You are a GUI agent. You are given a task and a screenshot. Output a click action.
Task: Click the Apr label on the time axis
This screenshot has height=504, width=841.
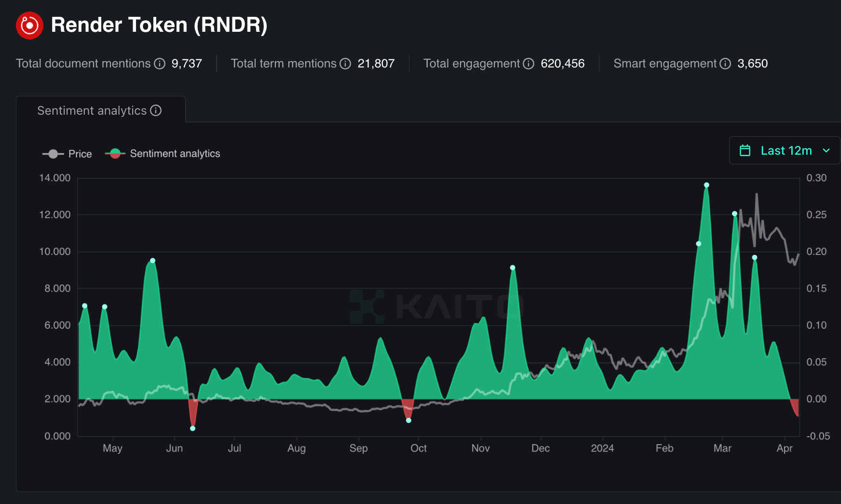pos(785,448)
